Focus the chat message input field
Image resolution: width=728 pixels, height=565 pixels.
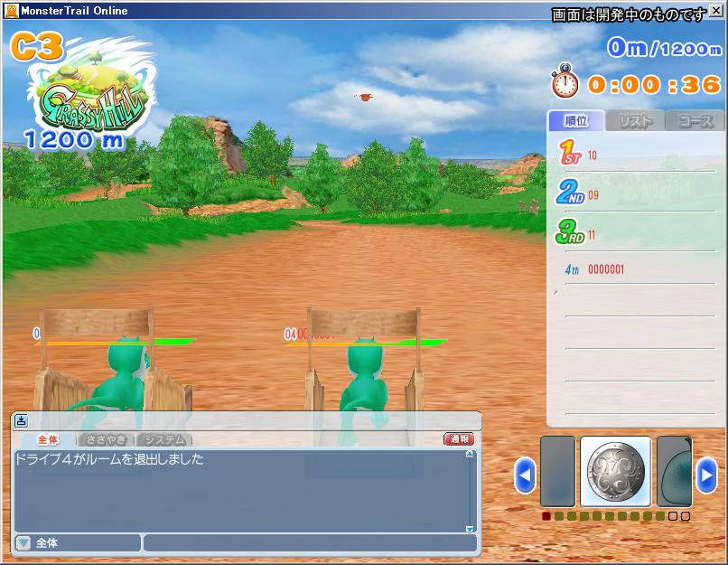click(x=310, y=542)
